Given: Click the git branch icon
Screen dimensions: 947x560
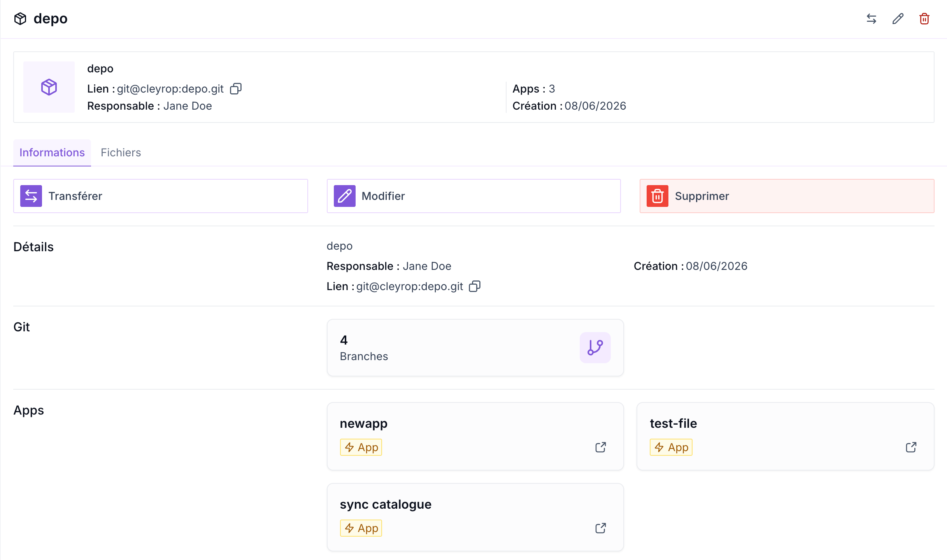Looking at the screenshot, I should click(x=595, y=348).
